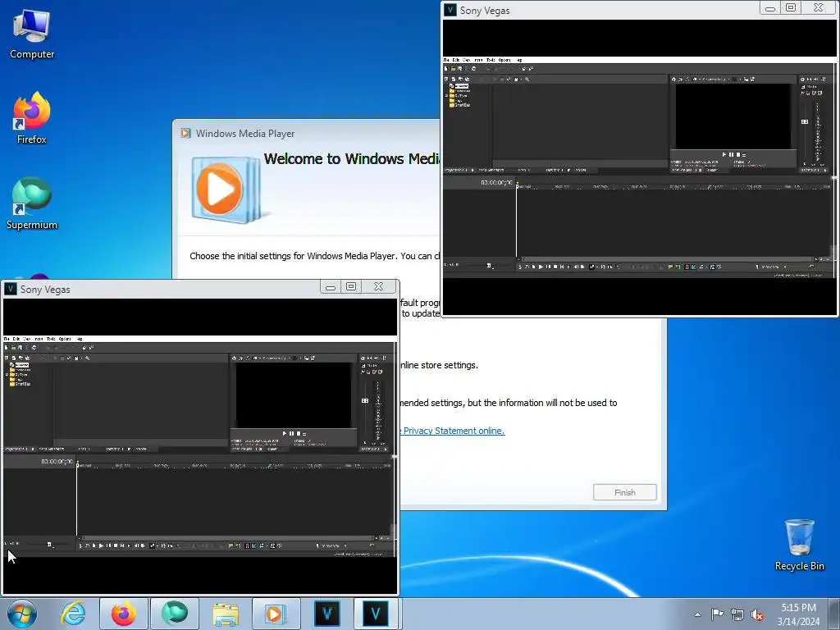The width and height of the screenshot is (840, 630).
Task: Open the Privacy Statement online link
Action: [x=454, y=431]
